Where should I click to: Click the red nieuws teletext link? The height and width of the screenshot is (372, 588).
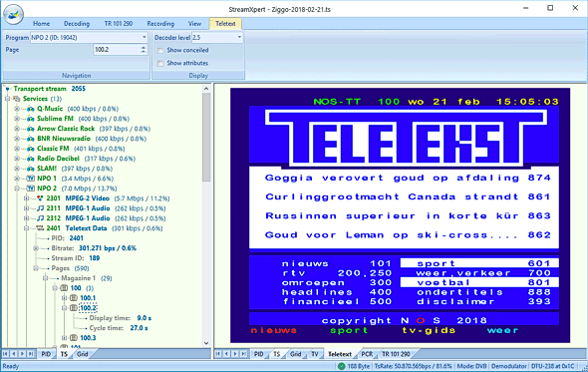[x=273, y=331]
